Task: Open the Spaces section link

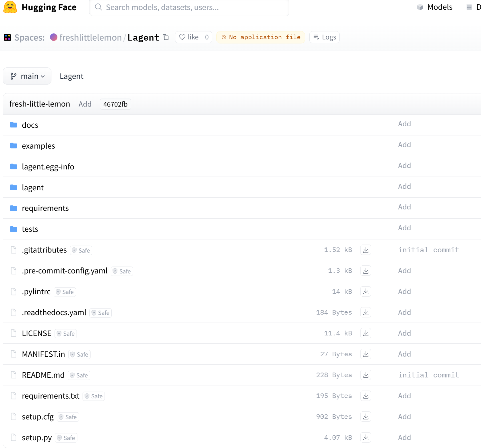Action: tap(29, 37)
